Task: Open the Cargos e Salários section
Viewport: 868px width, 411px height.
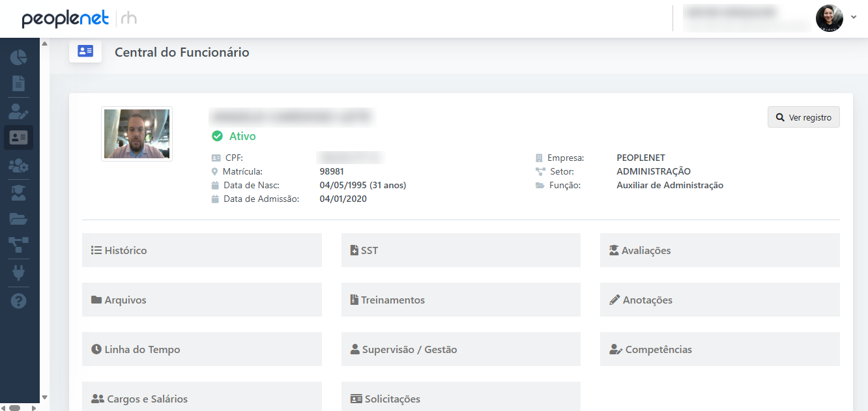Action: coord(202,397)
